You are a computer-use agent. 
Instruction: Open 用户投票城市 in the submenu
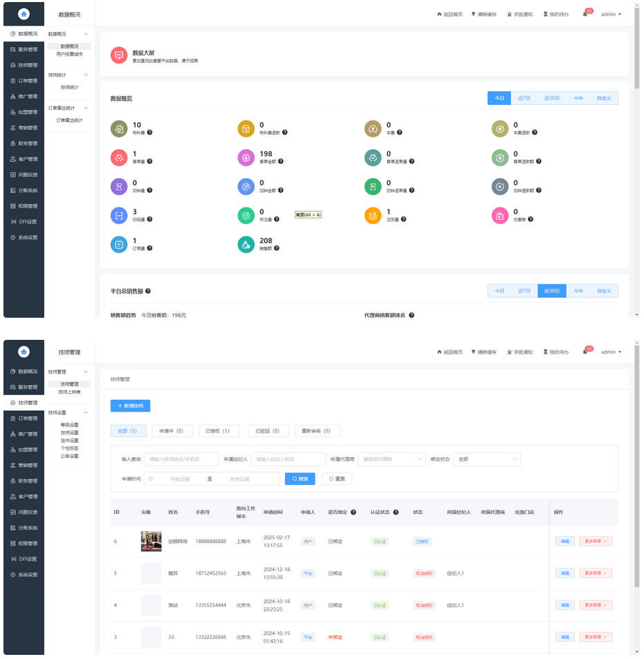tap(69, 54)
